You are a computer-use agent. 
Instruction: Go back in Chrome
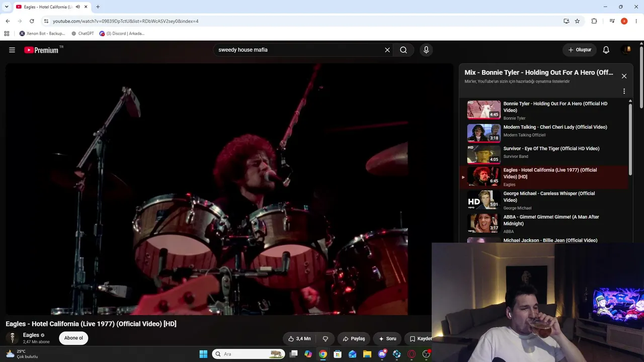[8, 21]
